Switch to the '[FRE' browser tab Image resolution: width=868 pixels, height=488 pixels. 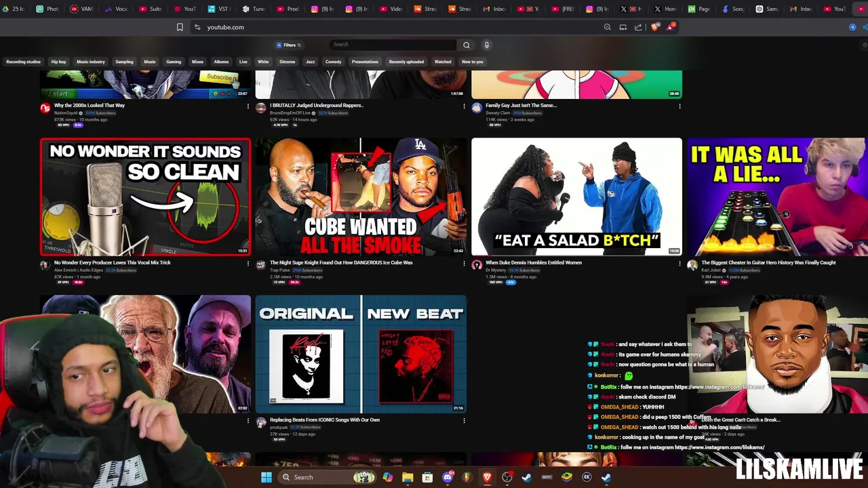[563, 9]
